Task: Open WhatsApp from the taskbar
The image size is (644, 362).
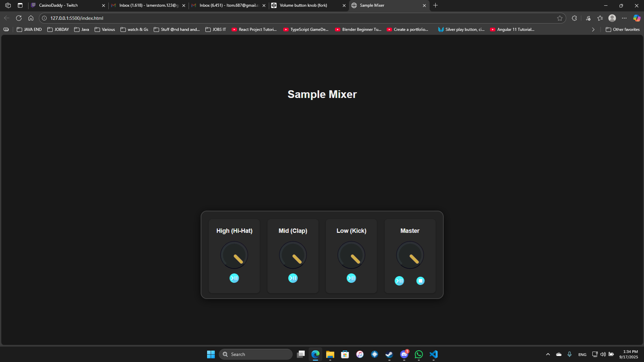Action: pos(418,354)
